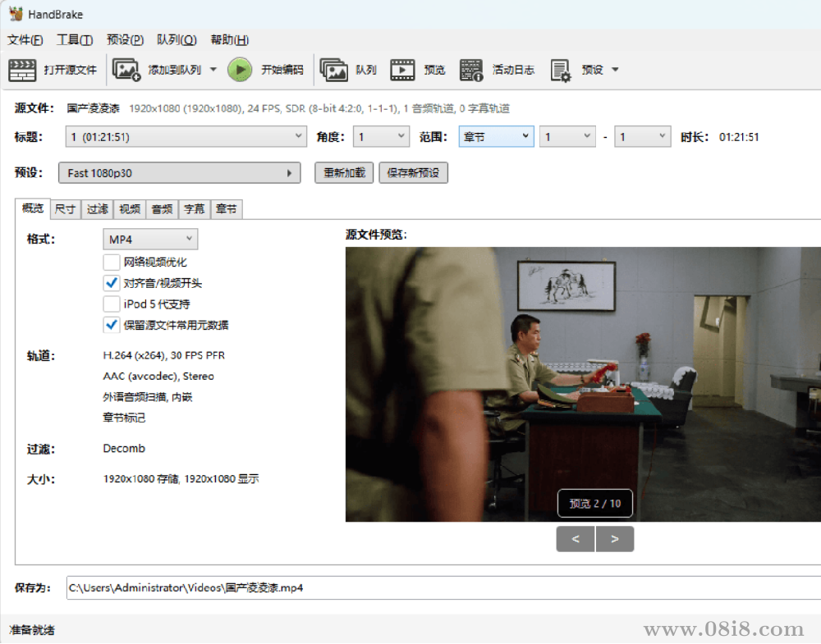Click 保存新预设
The height and width of the screenshot is (644, 821).
pos(413,172)
